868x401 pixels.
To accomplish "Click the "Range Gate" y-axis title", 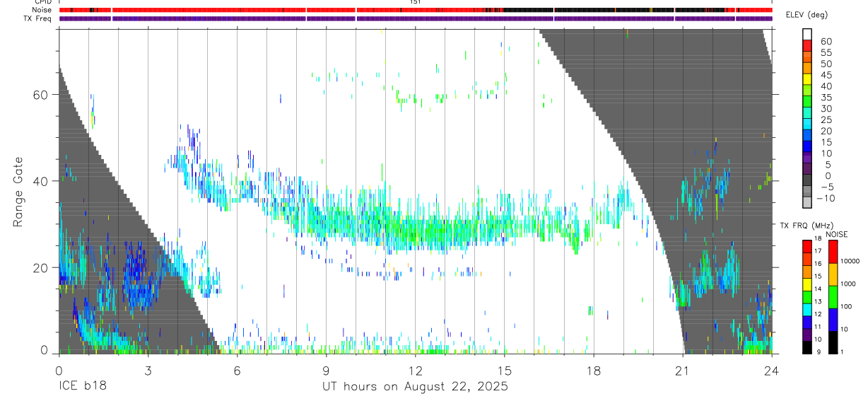I will [x=17, y=192].
